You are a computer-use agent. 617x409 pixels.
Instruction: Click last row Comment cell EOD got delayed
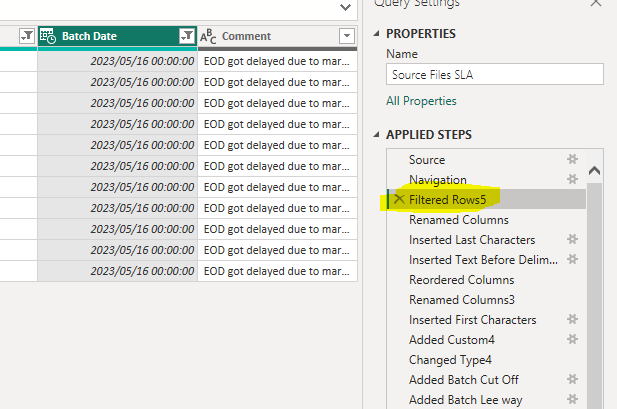click(x=277, y=271)
